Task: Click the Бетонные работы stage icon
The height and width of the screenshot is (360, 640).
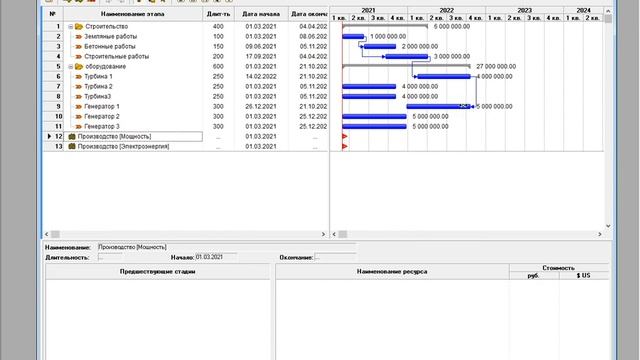Action: click(x=78, y=47)
